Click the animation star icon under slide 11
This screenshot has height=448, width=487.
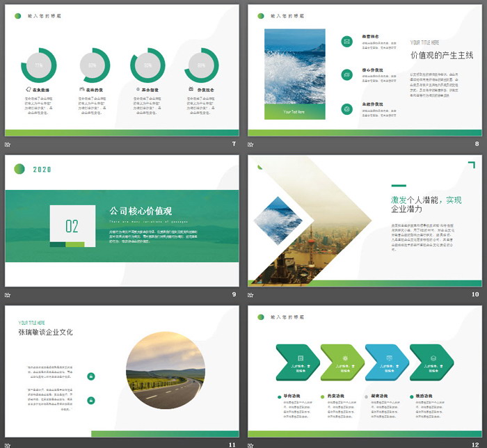tap(8, 445)
